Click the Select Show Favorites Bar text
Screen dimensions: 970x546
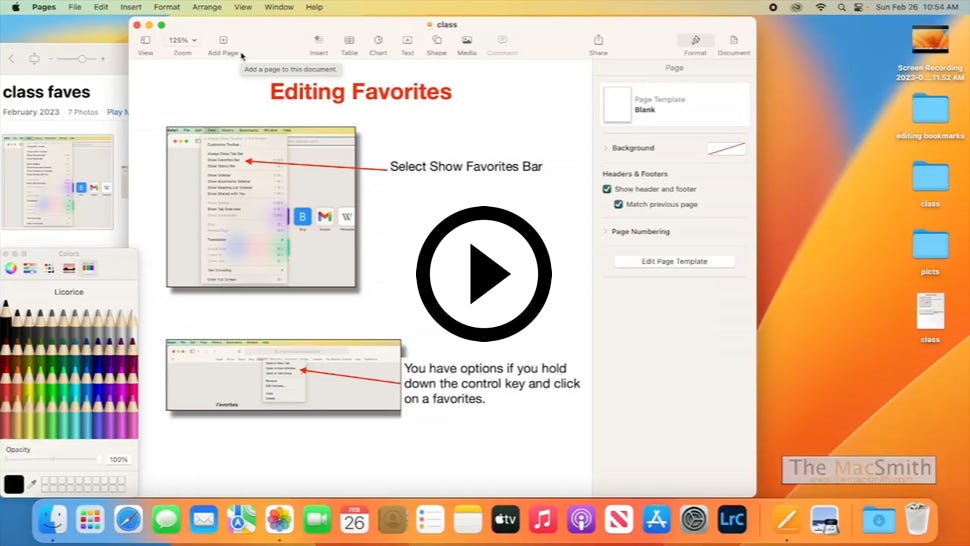tap(466, 166)
